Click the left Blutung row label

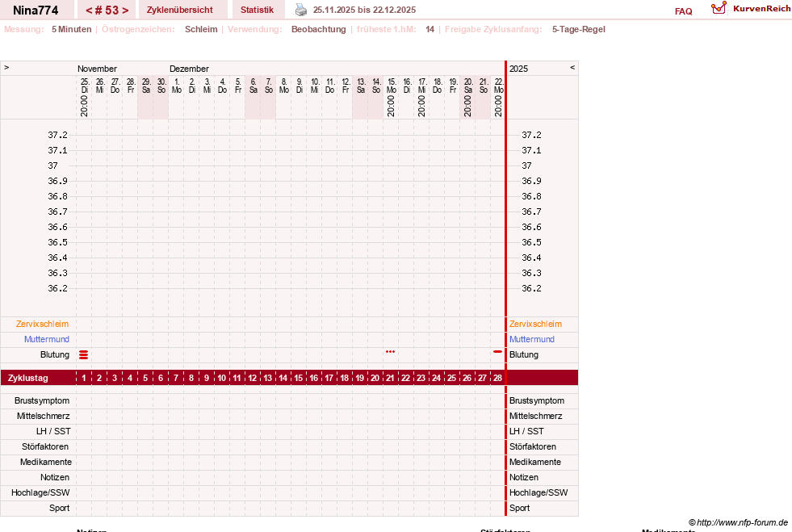55,354
